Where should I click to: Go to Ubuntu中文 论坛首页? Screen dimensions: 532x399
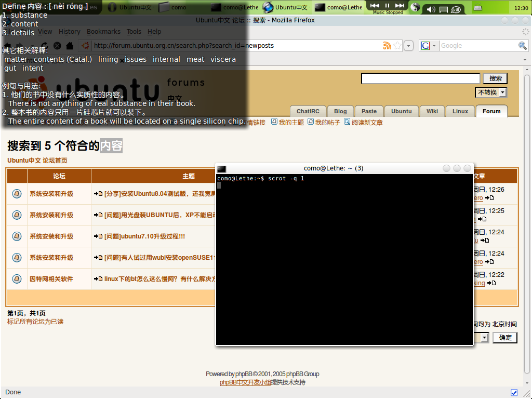tap(37, 161)
